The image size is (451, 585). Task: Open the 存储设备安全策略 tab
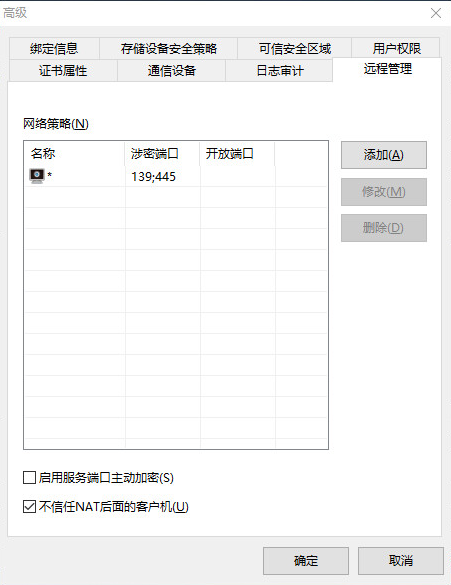pos(169,49)
